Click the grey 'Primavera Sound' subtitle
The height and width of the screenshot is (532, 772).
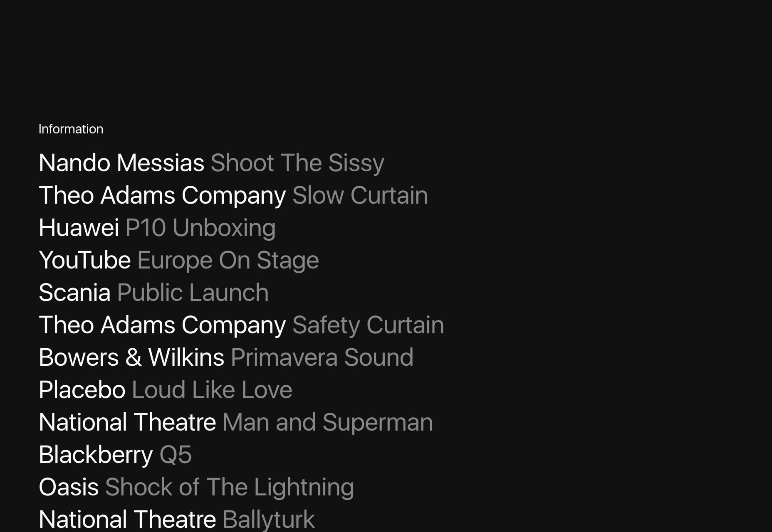[322, 357]
